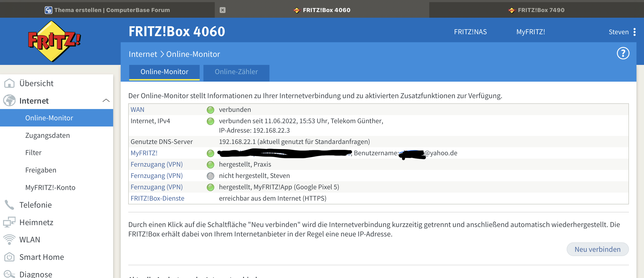Click the FRITZ!Box 4060 page title
Screen dimensions: 644x278
click(177, 32)
